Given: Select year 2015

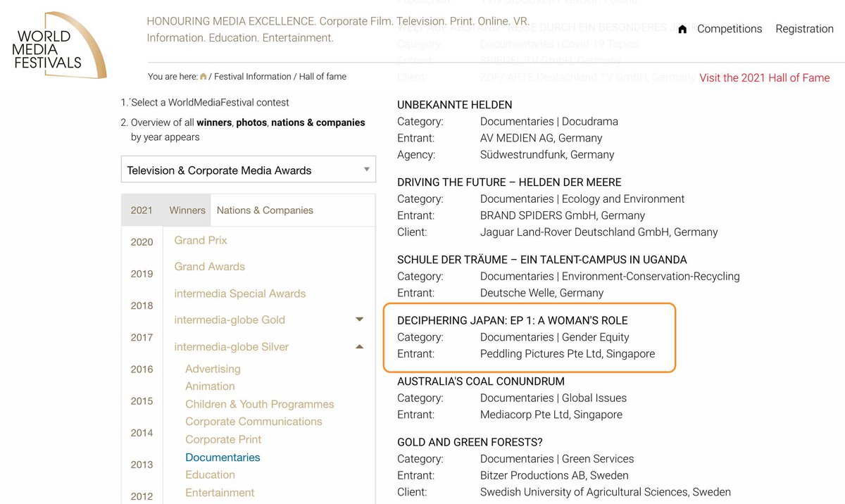Looking at the screenshot, I should coord(142,401).
